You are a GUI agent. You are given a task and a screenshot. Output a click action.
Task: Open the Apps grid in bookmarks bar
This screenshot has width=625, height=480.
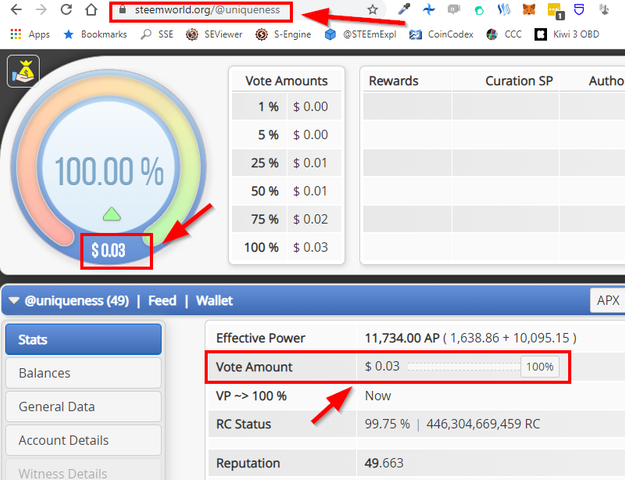[x=30, y=35]
